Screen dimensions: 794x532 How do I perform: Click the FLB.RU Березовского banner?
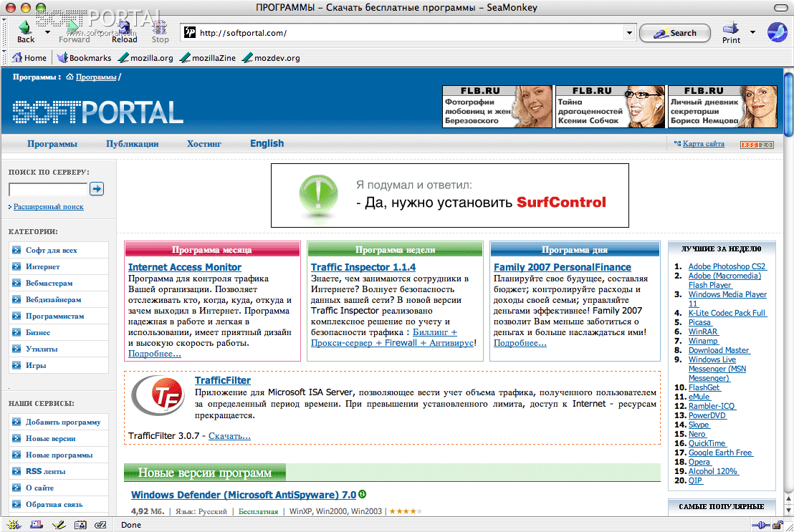[x=497, y=106]
